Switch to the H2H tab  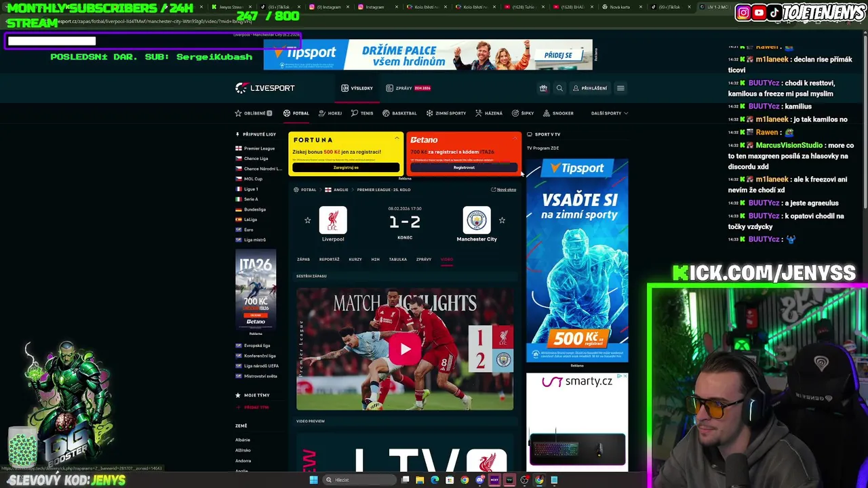tap(375, 260)
